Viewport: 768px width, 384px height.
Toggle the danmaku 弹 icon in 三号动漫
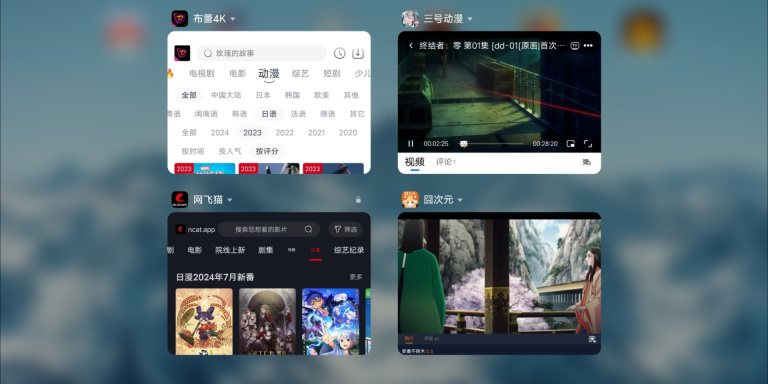point(587,162)
